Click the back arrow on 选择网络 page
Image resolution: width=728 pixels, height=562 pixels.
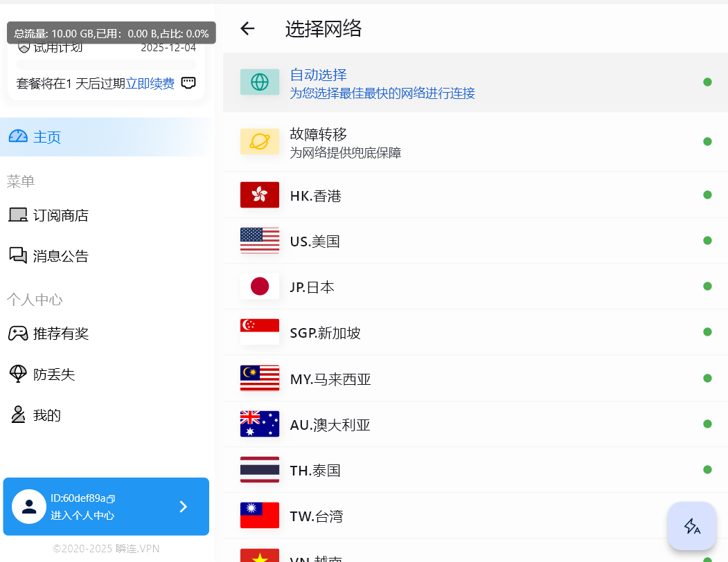[x=247, y=28]
